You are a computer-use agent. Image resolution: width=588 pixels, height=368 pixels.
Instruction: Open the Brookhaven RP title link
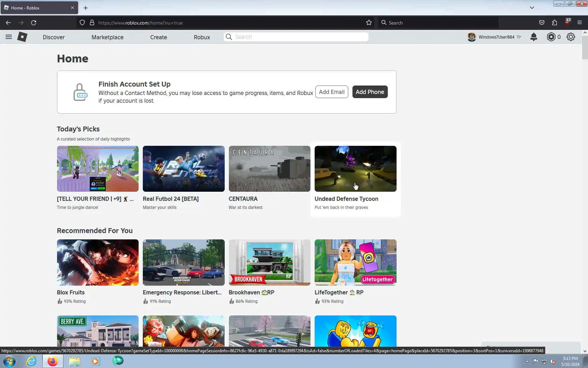click(251, 292)
